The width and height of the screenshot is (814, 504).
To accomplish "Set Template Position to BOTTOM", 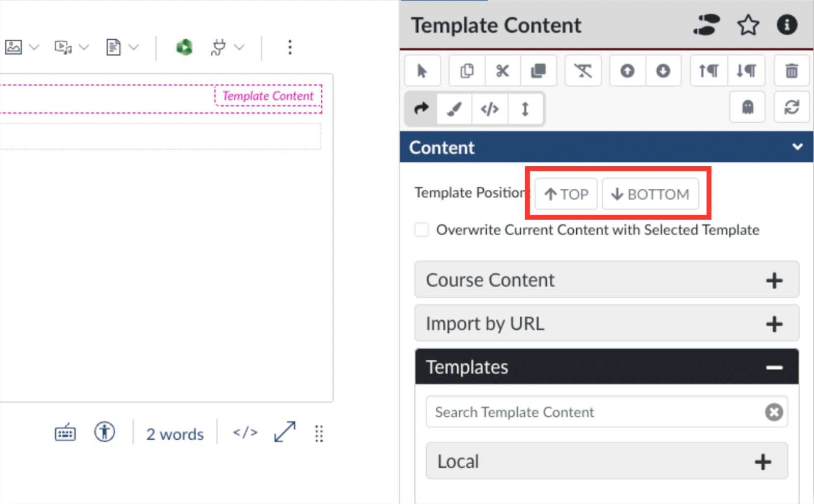I will tap(650, 194).
